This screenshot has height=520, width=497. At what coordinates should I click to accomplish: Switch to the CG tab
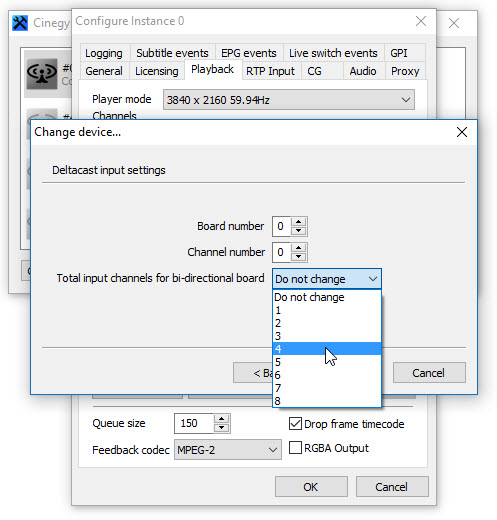click(314, 71)
